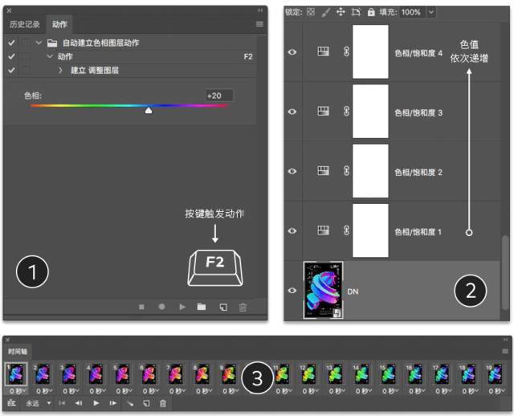Click the hue slider handle
The image size is (514, 420).
tap(149, 111)
